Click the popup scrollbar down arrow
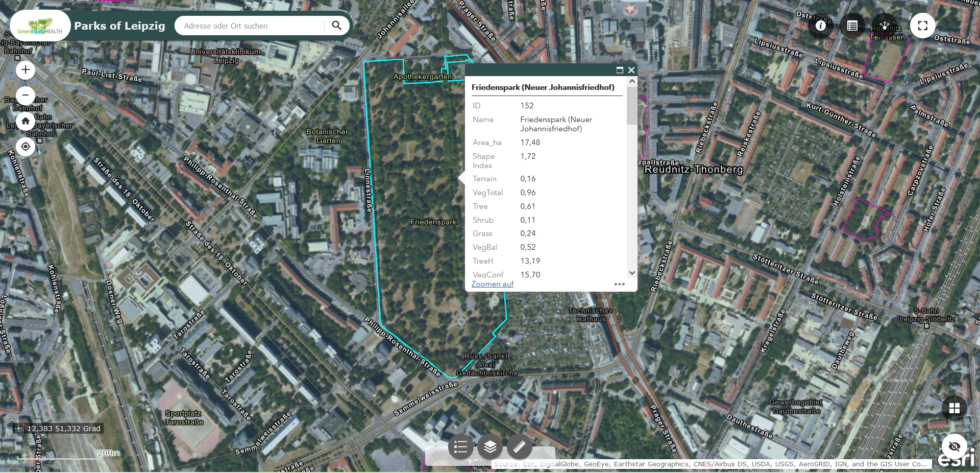The height and width of the screenshot is (473, 980). coord(632,273)
